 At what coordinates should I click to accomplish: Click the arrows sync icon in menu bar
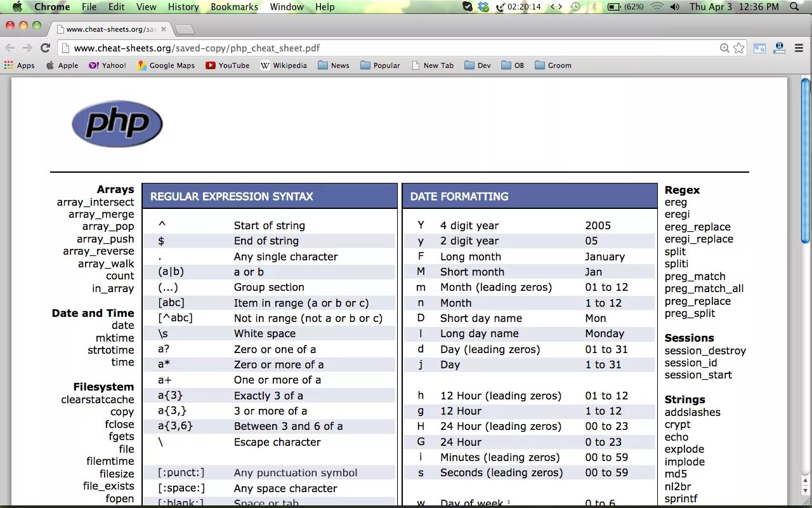(x=556, y=7)
